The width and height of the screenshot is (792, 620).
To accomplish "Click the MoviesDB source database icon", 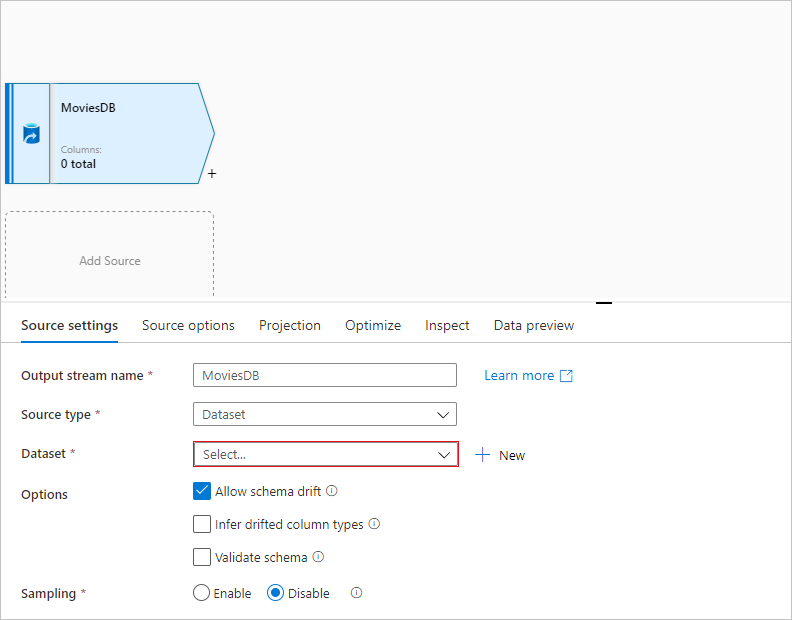I will coord(31,134).
